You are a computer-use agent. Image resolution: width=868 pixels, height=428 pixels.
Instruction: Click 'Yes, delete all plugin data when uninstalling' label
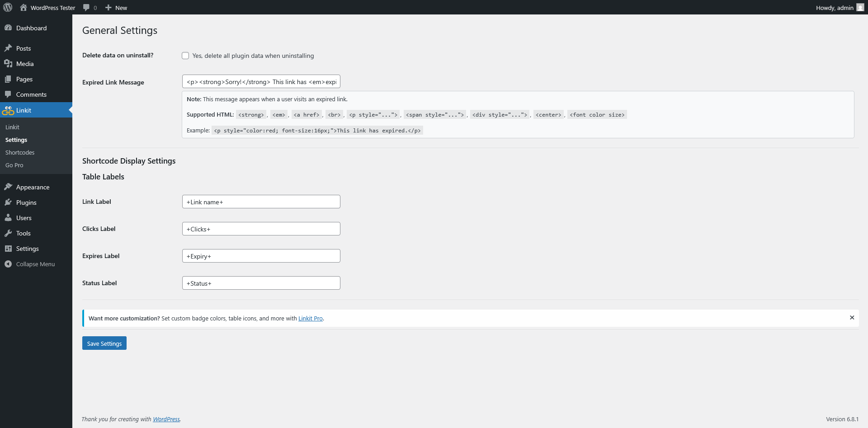(x=253, y=56)
